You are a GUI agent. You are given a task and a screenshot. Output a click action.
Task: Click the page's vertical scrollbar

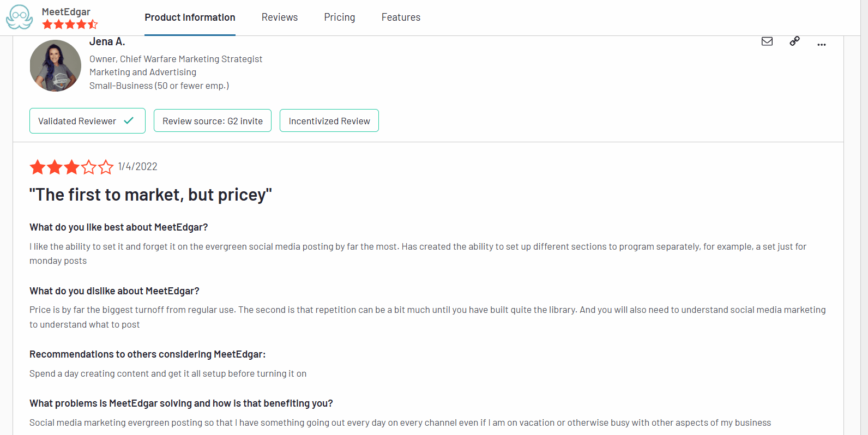point(864,218)
